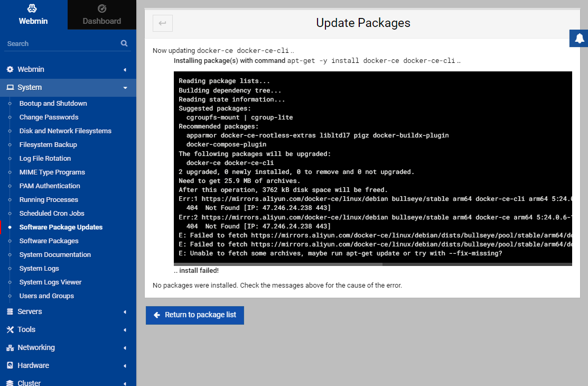Click 'Now updating docker-ce docker-ce-cli' text
This screenshot has width=588, height=386.
[223, 51]
